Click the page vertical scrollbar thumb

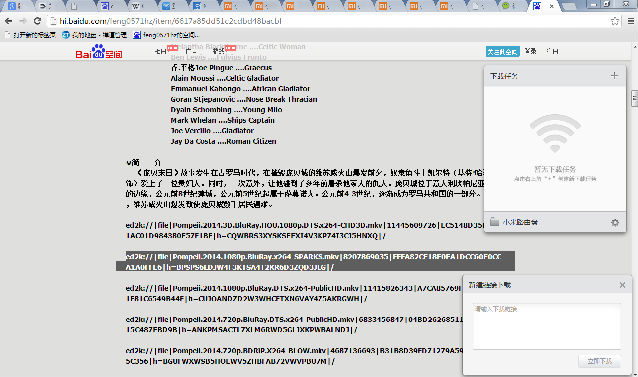[634, 98]
